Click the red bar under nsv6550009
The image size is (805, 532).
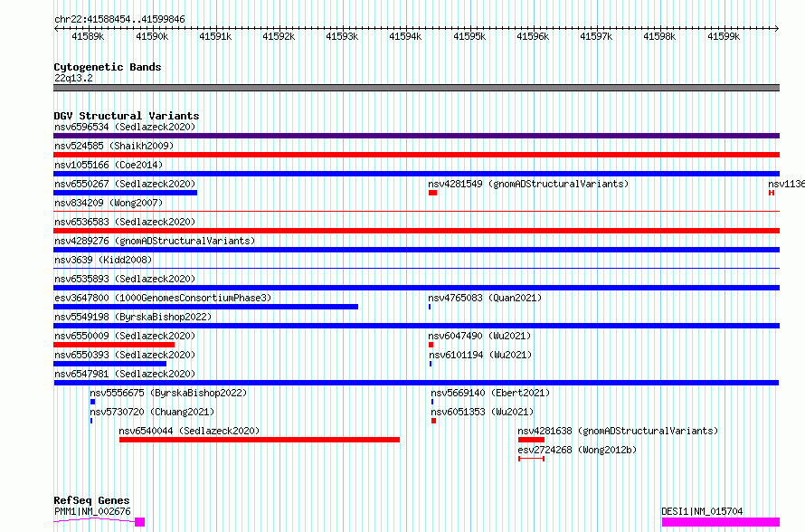point(114,345)
